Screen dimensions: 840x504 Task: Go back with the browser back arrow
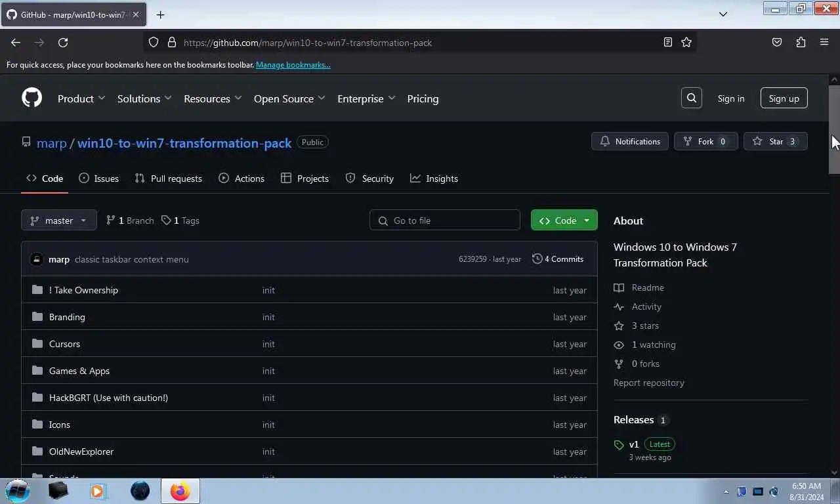pyautogui.click(x=16, y=42)
